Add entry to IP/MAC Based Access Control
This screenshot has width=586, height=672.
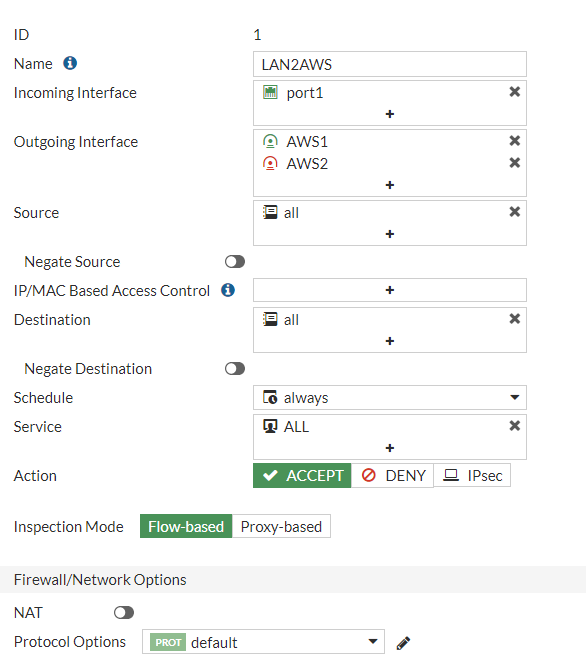(x=390, y=290)
